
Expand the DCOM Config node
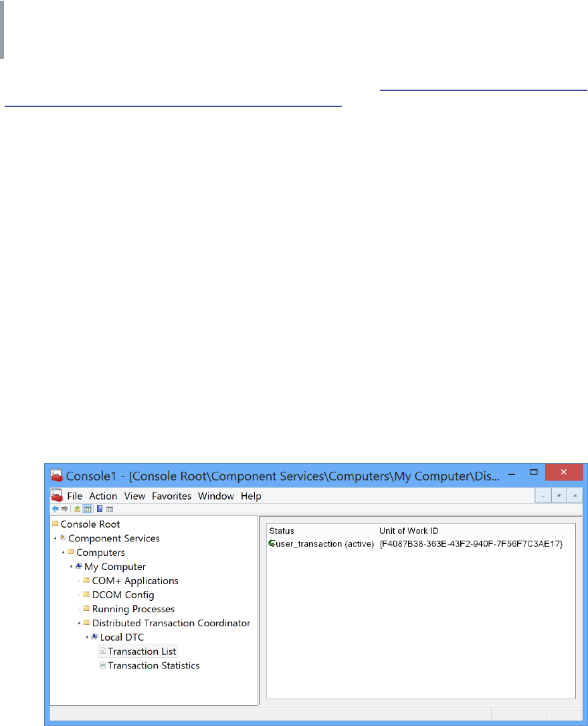click(x=79, y=595)
